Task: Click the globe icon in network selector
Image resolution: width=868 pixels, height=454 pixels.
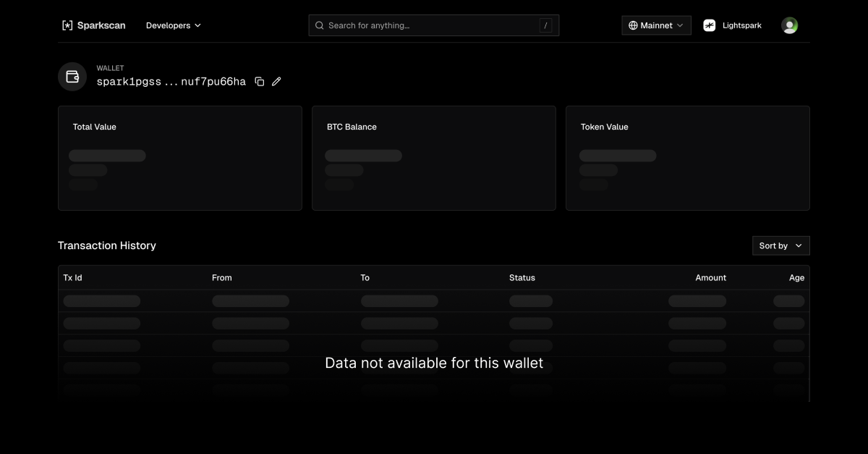Action: point(633,25)
